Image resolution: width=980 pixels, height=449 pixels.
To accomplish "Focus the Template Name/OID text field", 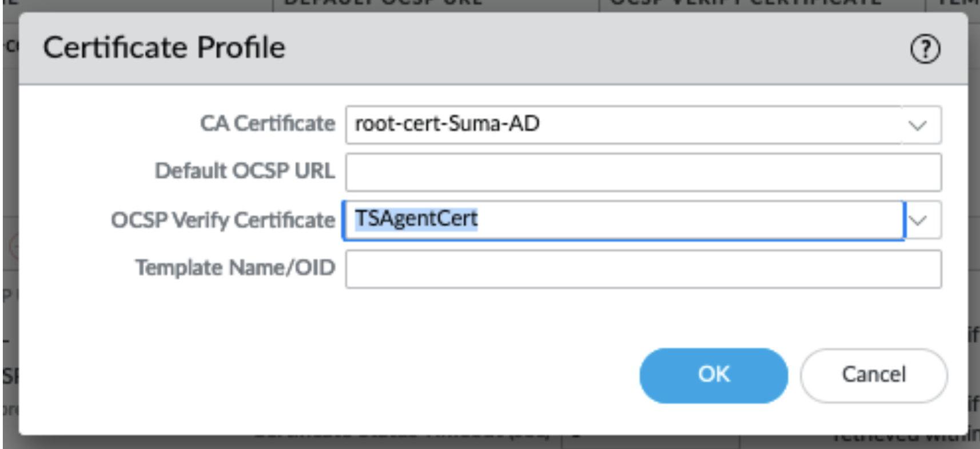I will 643,269.
